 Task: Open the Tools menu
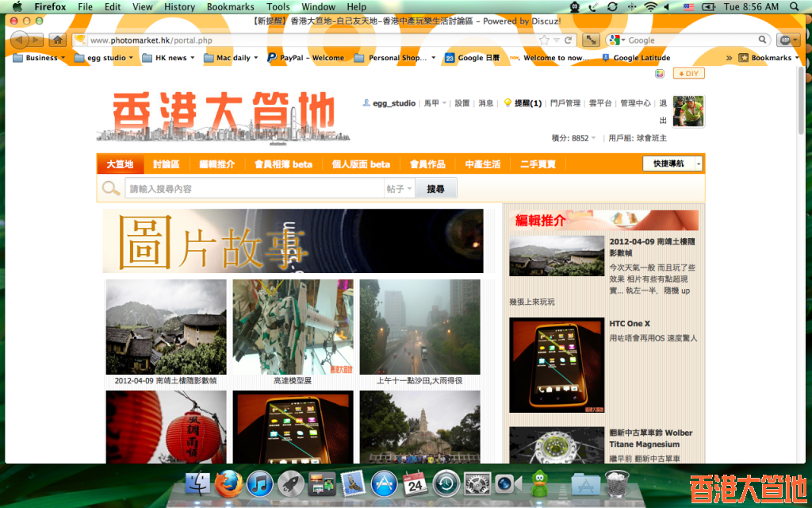[278, 6]
